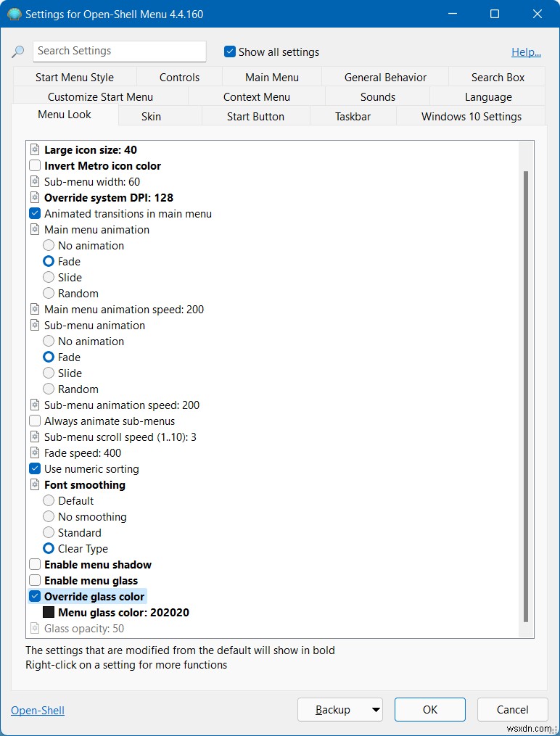
Task: Open the Controls tab
Action: [179, 77]
